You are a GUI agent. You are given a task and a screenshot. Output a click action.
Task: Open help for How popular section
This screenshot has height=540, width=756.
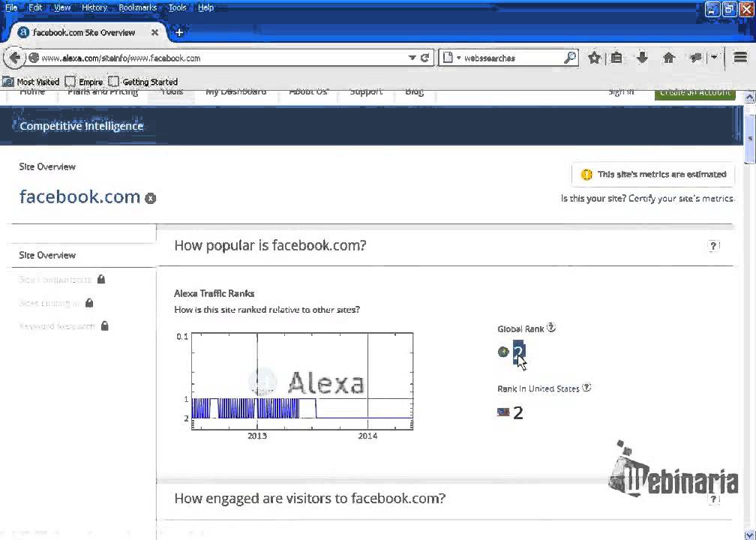[x=713, y=246]
